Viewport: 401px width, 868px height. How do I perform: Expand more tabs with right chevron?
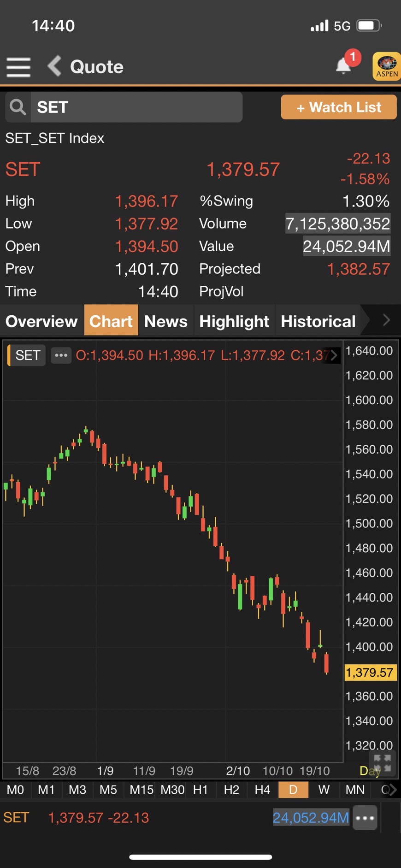click(386, 320)
